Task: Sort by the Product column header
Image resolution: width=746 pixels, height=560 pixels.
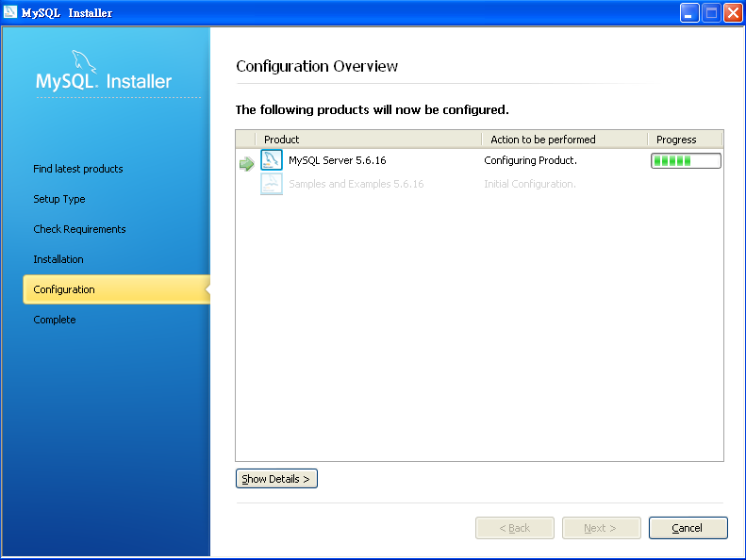Action: pos(369,140)
